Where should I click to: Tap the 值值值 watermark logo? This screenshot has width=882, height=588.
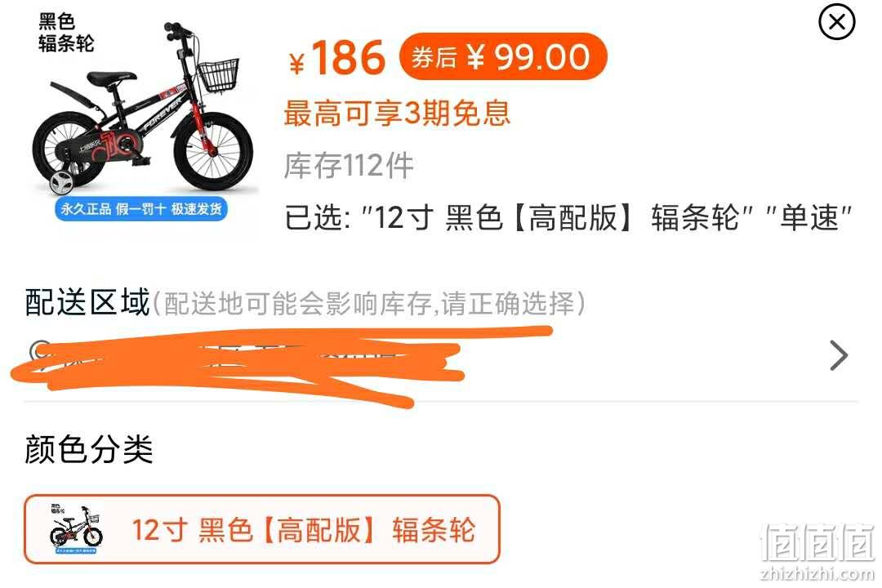[x=817, y=542]
